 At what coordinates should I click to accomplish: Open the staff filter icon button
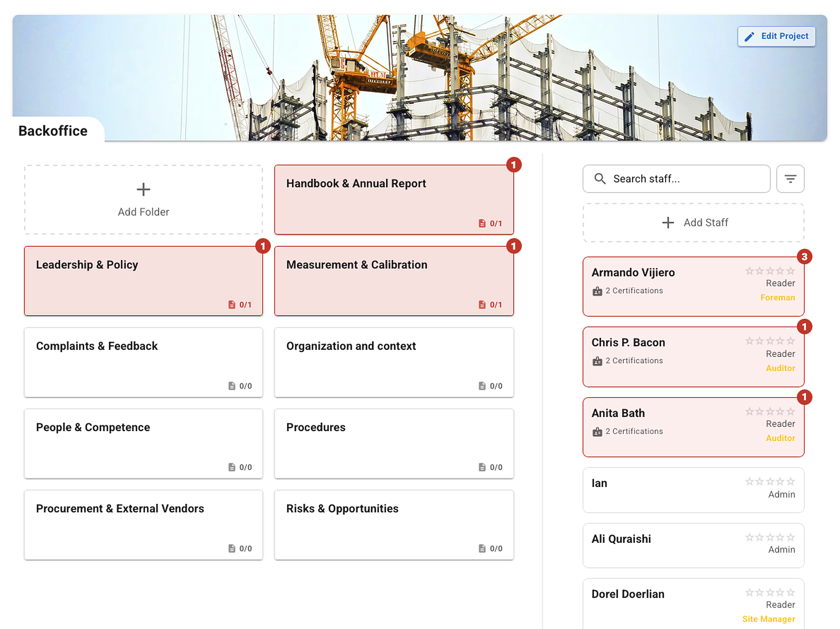pos(790,179)
